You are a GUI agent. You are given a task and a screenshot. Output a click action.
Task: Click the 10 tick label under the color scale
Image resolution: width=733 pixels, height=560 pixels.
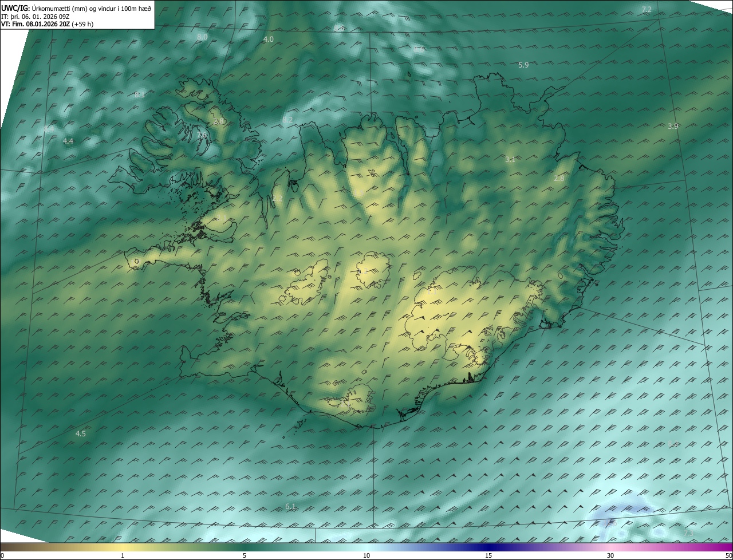[366, 556]
